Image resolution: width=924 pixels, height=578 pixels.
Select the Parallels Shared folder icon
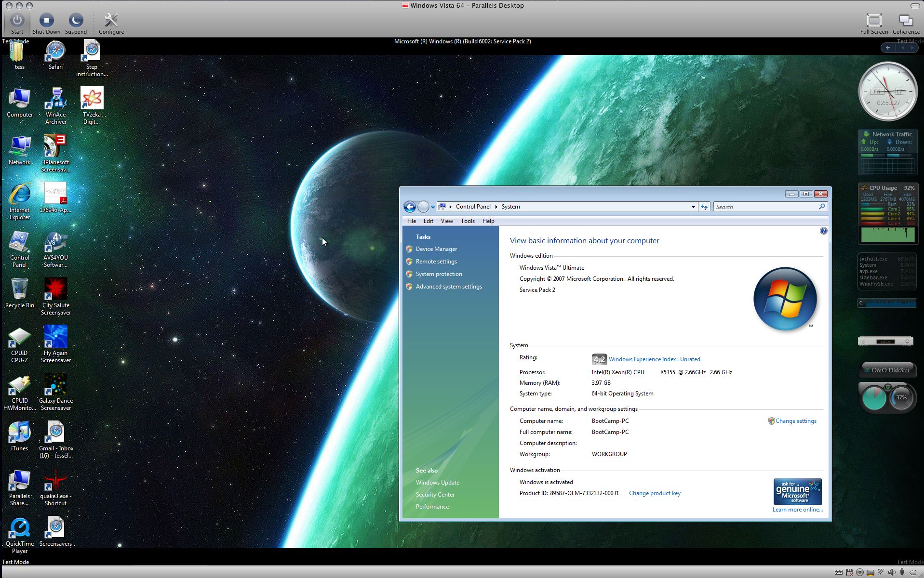[20, 487]
